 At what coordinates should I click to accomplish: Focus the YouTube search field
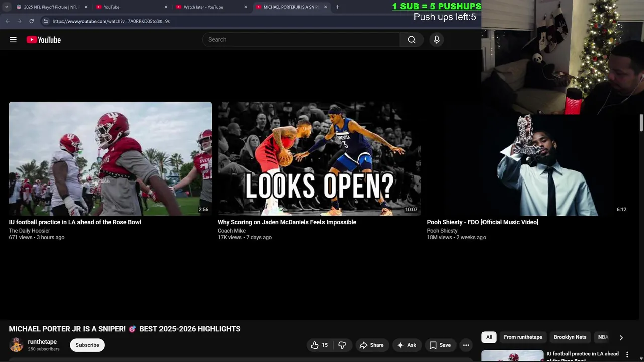coord(301,40)
